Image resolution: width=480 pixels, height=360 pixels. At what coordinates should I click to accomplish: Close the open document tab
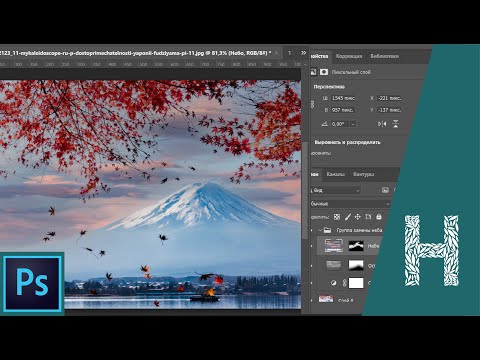(x=277, y=53)
